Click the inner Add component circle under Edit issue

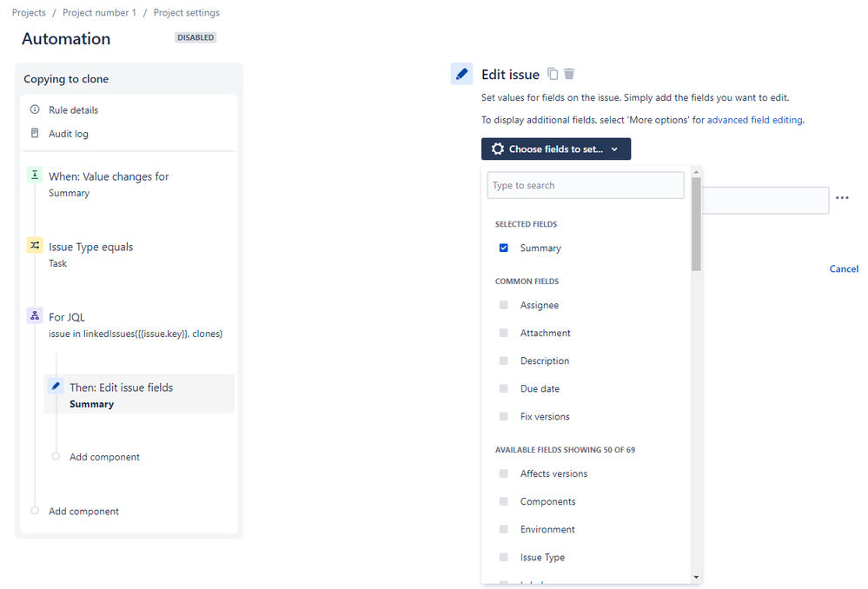[56, 456]
